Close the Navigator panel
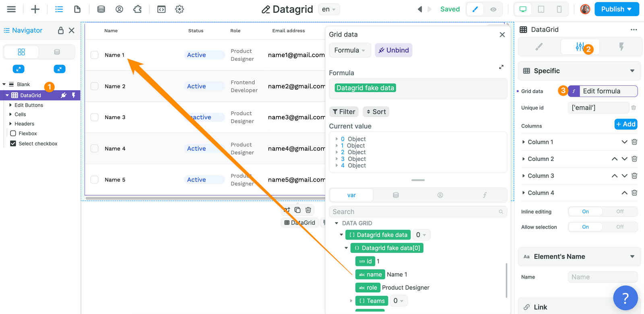The width and height of the screenshot is (644, 314). (72, 30)
